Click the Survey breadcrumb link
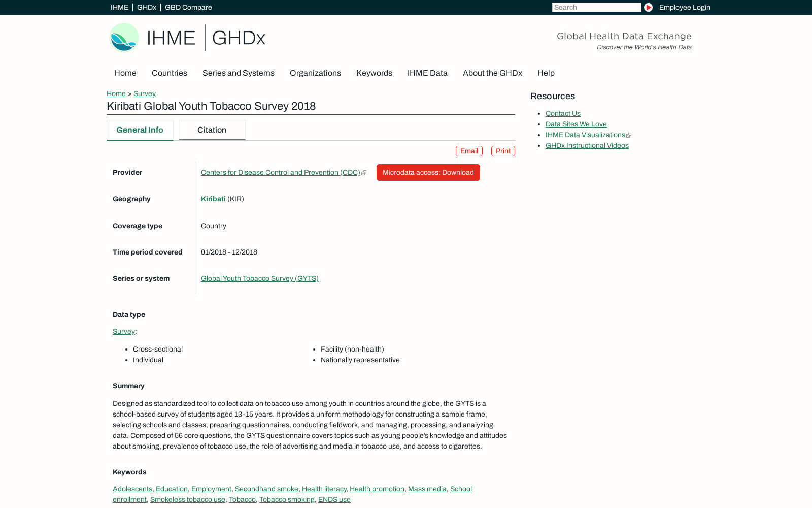Screen dimensions: 812x508 tap(145, 93)
